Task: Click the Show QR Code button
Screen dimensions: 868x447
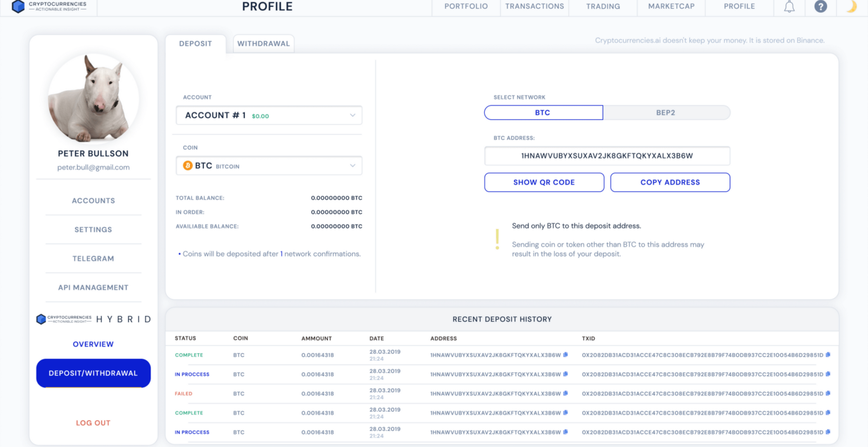Action: pos(544,182)
